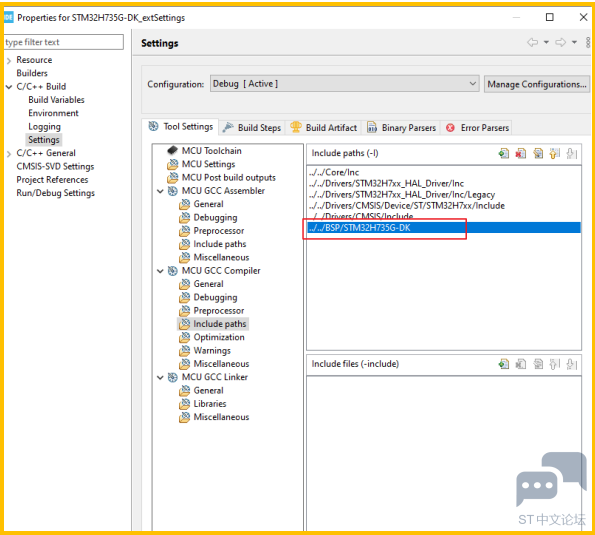Viewport: 595px width, 535px height.
Task: Open Environment page
Action: click(x=53, y=113)
